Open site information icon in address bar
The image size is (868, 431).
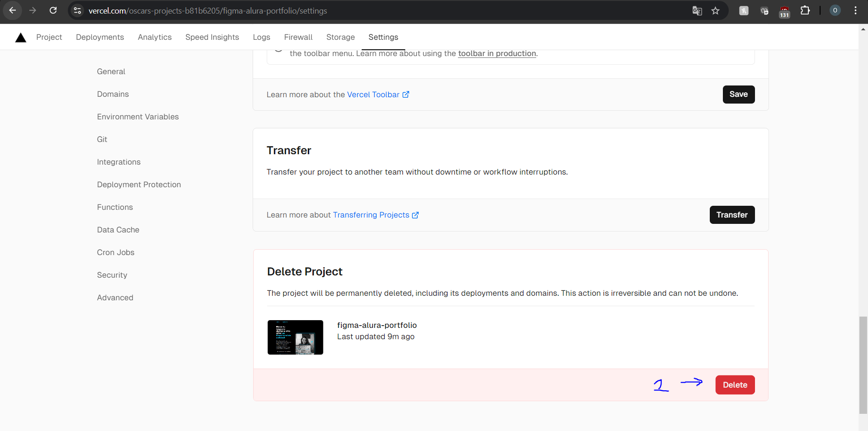pos(77,10)
